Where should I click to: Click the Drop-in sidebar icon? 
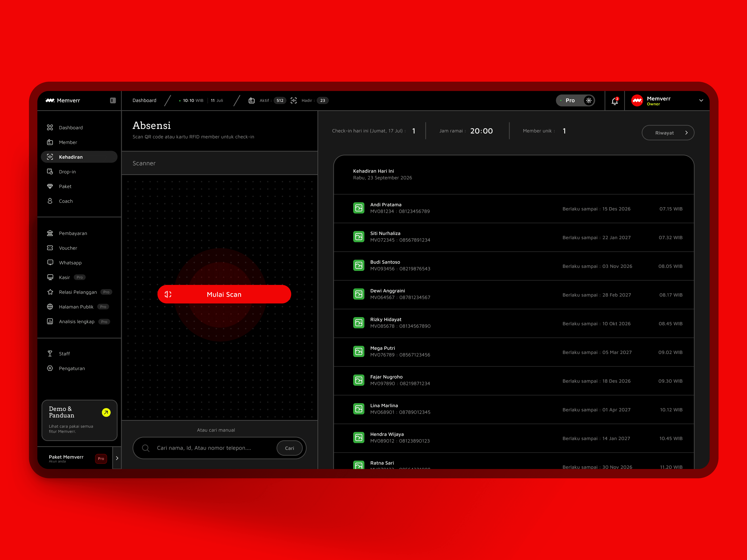pyautogui.click(x=50, y=171)
